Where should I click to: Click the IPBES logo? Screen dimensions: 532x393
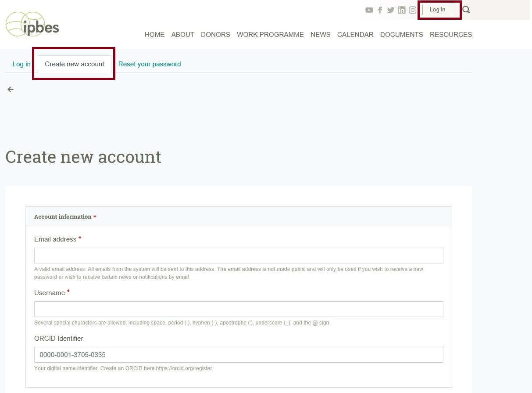coord(32,25)
